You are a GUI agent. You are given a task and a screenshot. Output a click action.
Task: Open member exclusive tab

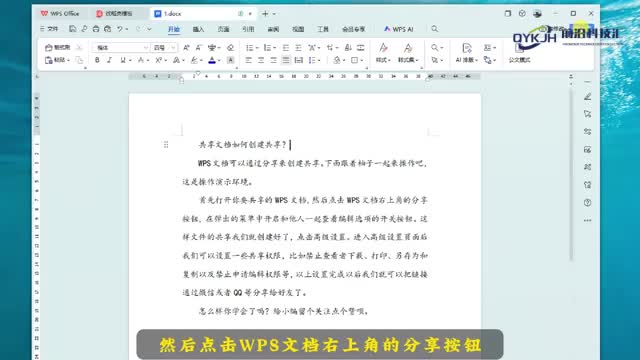click(353, 29)
